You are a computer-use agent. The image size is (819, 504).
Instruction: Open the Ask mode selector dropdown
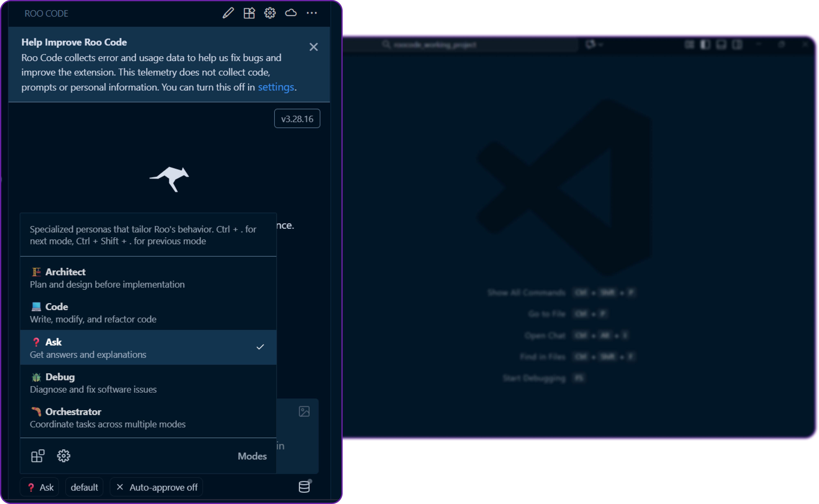[x=40, y=487]
